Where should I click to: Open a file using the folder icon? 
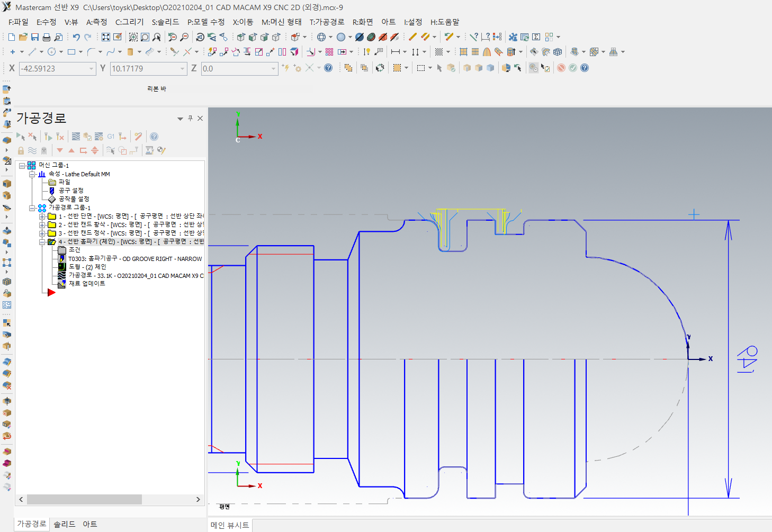[x=23, y=37]
